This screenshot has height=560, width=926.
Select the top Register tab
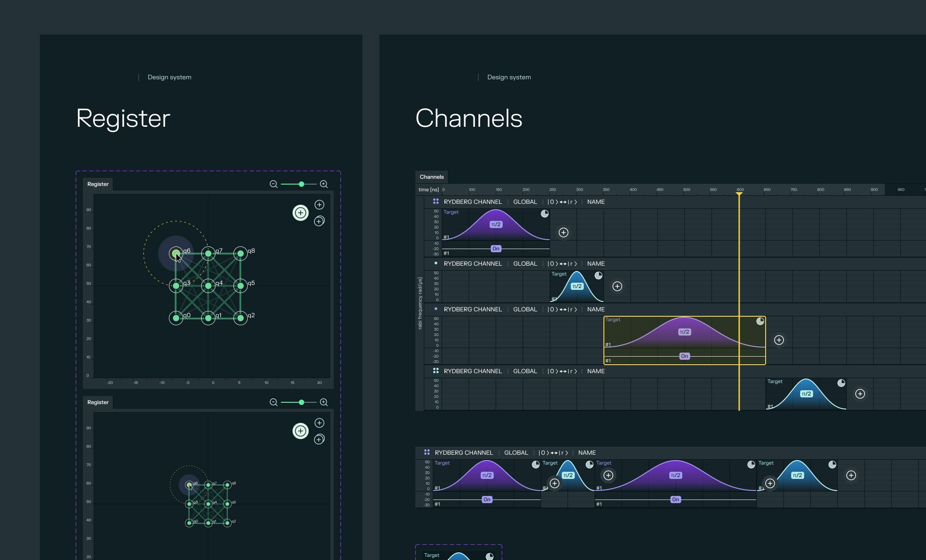pyautogui.click(x=98, y=184)
